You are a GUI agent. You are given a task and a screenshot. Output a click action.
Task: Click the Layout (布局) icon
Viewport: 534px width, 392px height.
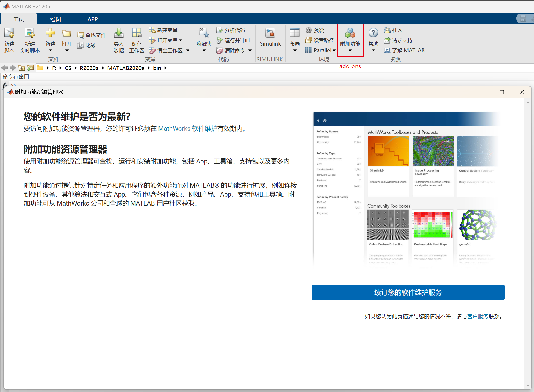[x=295, y=33]
